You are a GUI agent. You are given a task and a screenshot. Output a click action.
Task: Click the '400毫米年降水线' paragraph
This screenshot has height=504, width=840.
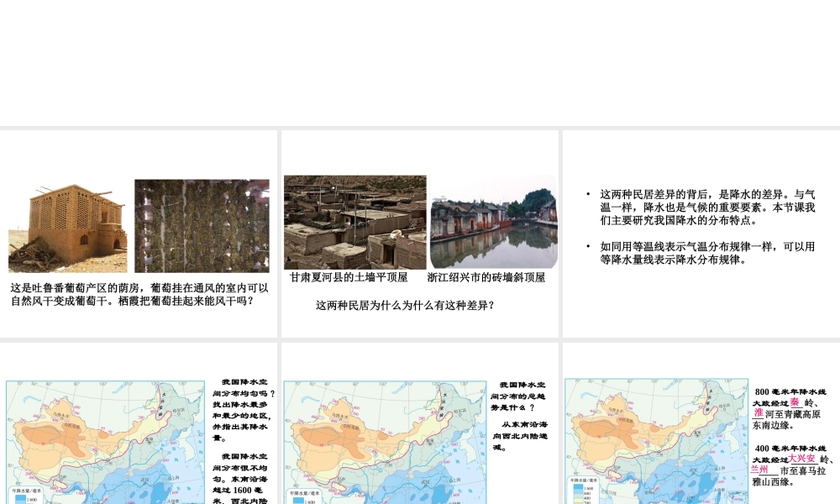point(792,465)
